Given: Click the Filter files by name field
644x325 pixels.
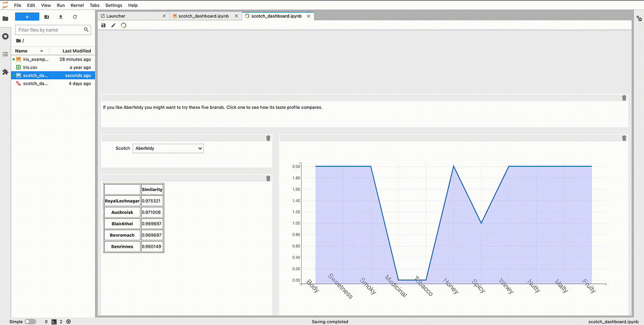Looking at the screenshot, I should [51, 30].
